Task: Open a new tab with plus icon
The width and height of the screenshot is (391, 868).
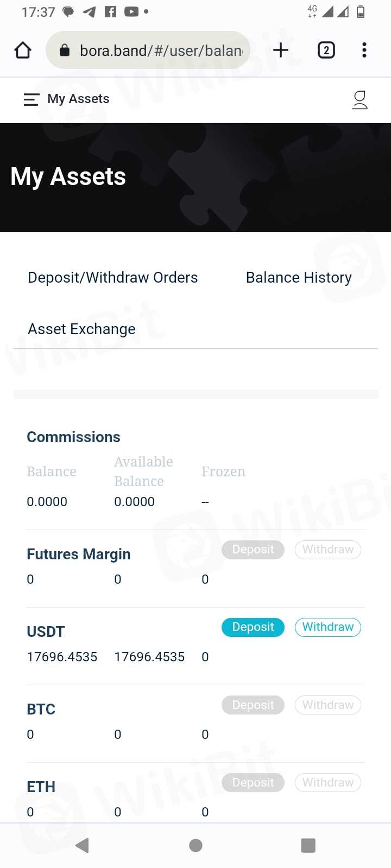Action: coord(280,50)
